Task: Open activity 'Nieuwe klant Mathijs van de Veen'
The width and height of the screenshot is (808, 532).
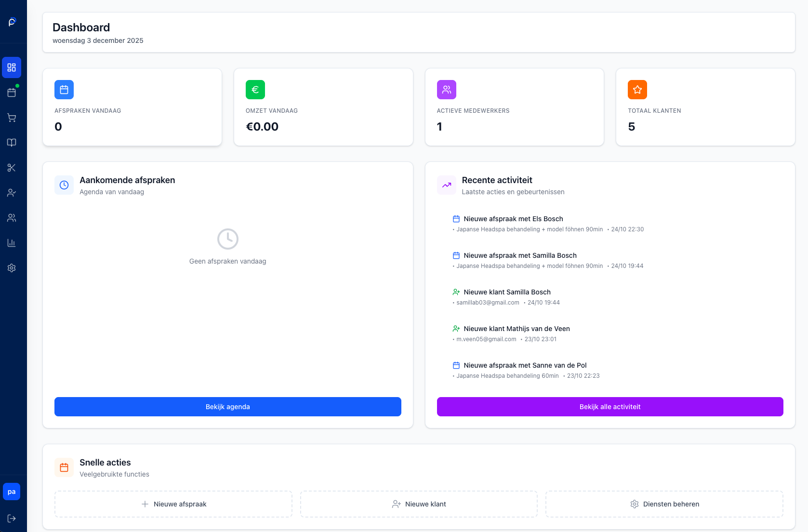Action: click(x=517, y=329)
